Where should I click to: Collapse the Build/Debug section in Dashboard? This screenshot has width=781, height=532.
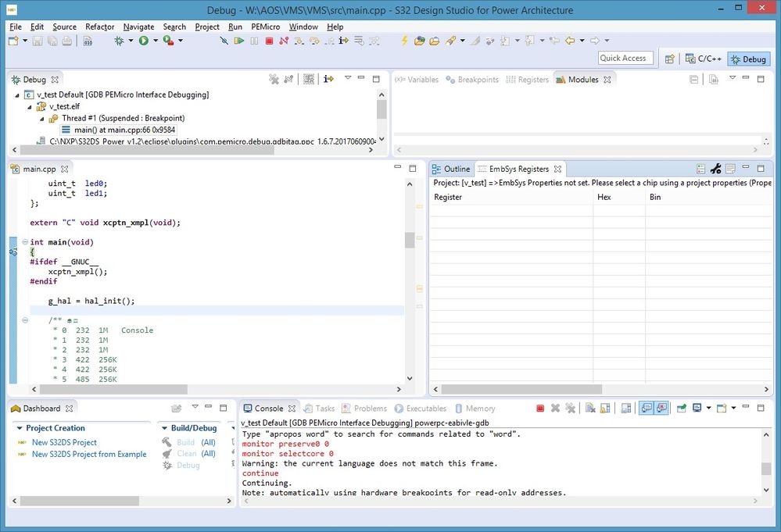165,428
